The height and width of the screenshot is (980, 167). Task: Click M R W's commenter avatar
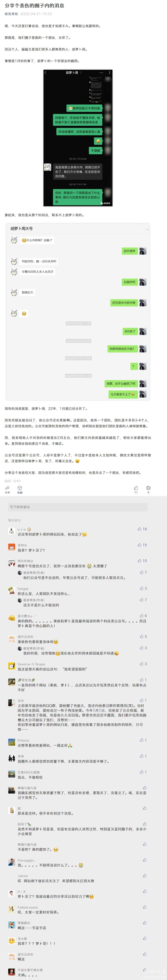pos(12,532)
